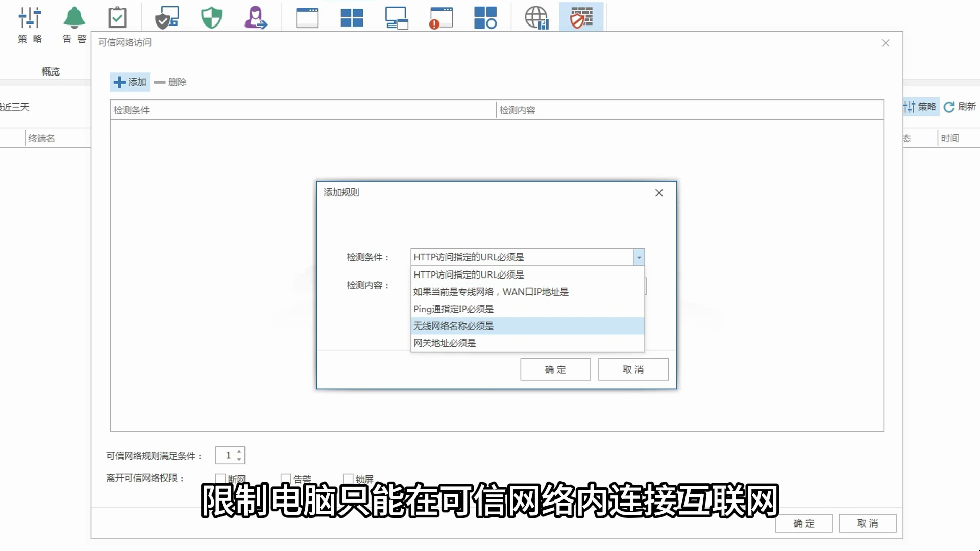Click the clipboard checkmark icon
980x551 pixels.
(x=117, y=17)
